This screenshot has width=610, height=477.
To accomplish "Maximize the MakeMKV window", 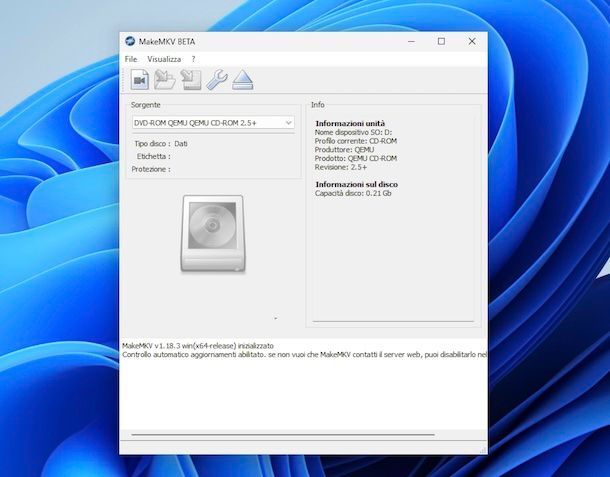I will pos(441,41).
